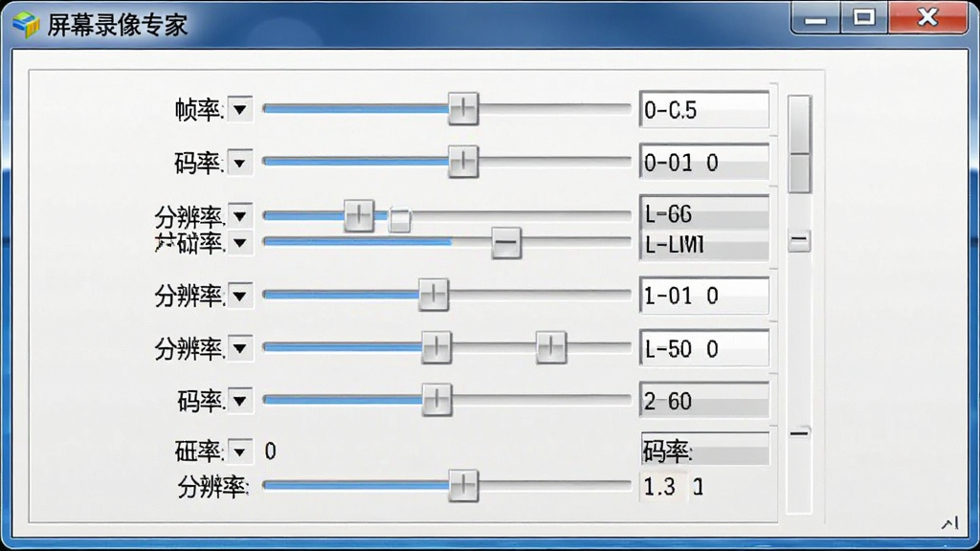Expand the dropdown arrow in the L-66 row
Viewport: 980px width, 551px height.
240,216
